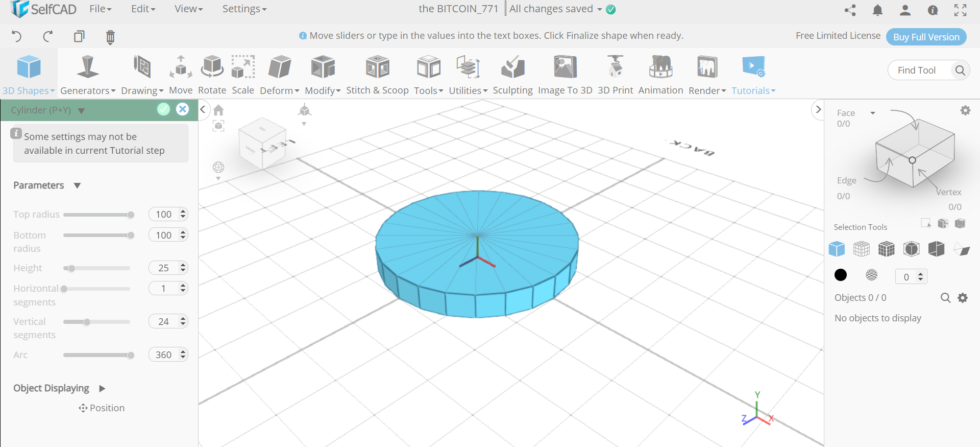980x447 pixels.
Task: Open Stitch & Scoop tool
Action: coord(377,75)
